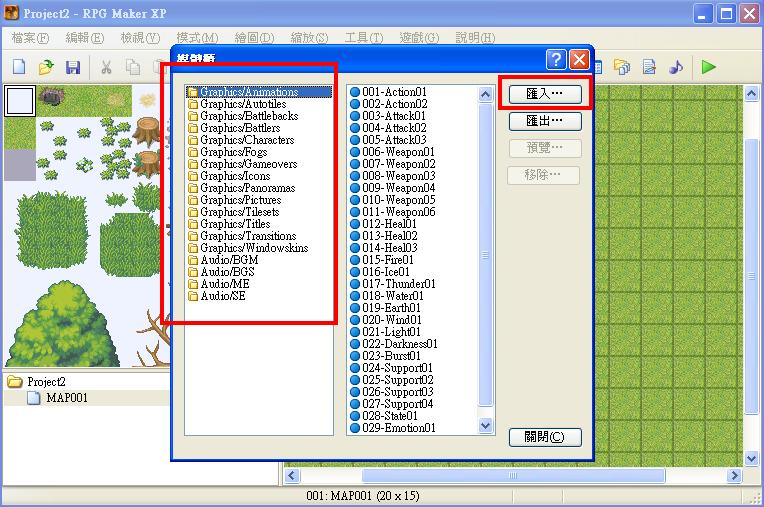Select the Graphics/Windowskins folder
764x507 pixels.
248,248
